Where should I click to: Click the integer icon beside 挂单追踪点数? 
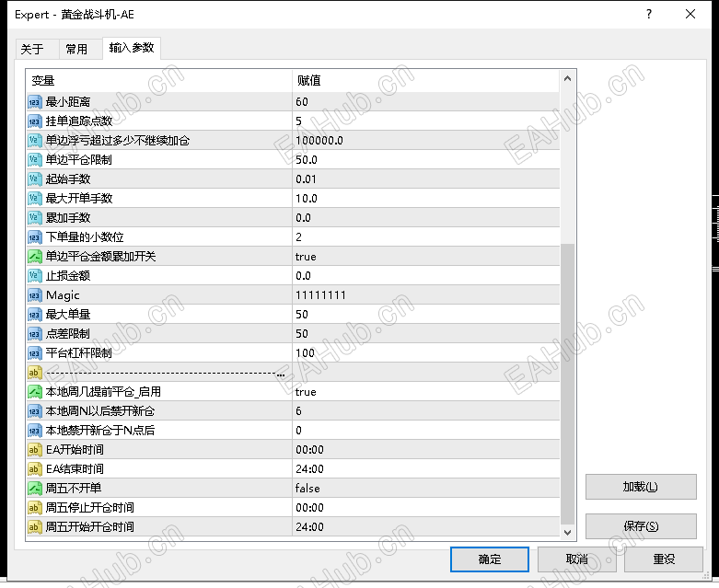coord(35,121)
